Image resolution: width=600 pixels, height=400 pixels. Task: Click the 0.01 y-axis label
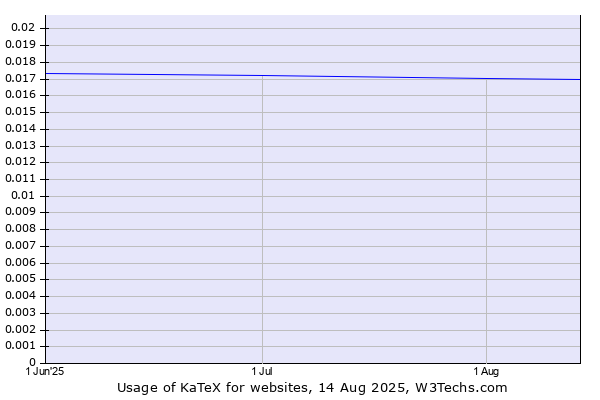click(23, 196)
